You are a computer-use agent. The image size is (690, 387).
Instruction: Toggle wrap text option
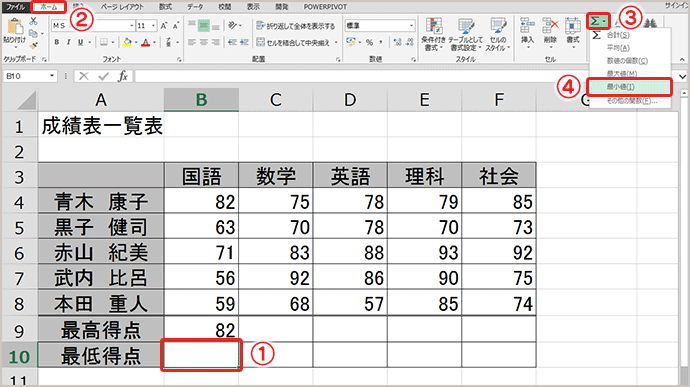point(295,26)
